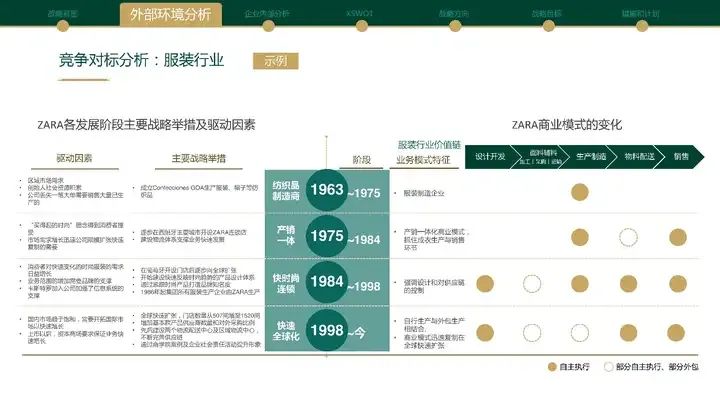720x405 pixels.
Task: Click the filled 设计开发 dot in 1984 row
Action: (485, 284)
